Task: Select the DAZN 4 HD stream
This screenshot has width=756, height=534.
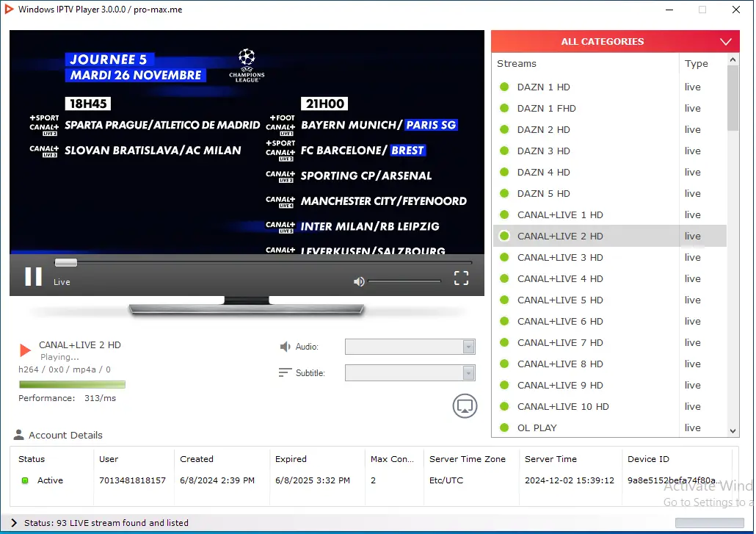Action: [x=609, y=172]
